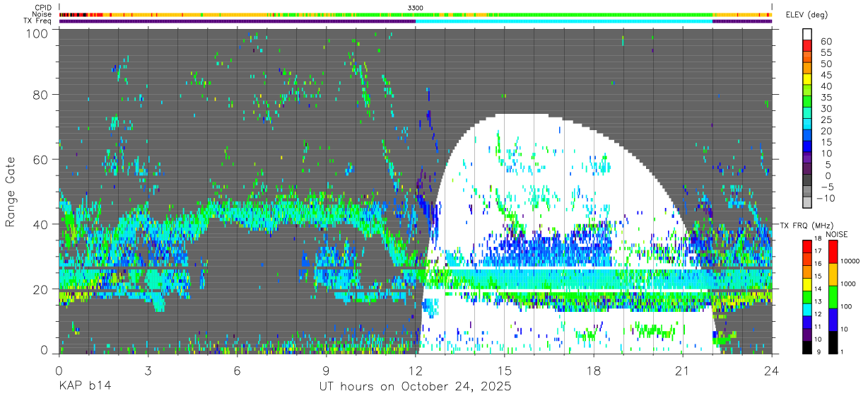This screenshot has width=868, height=401.
Task: Click the 'ELEV (deg)' legend title
Action: 807,15
